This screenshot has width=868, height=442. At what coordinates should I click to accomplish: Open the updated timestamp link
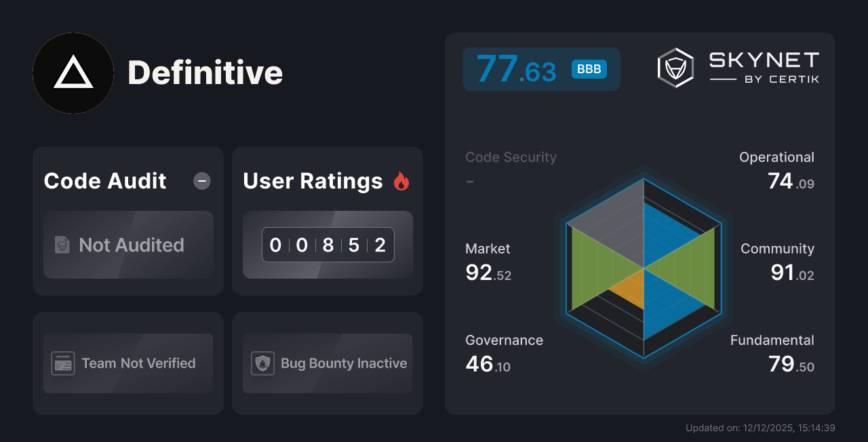(x=760, y=428)
